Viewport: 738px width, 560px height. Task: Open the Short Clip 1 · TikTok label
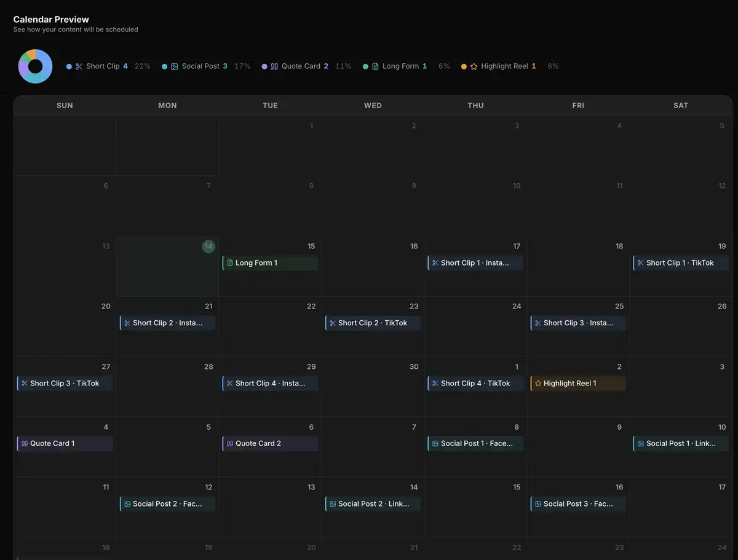(x=680, y=263)
